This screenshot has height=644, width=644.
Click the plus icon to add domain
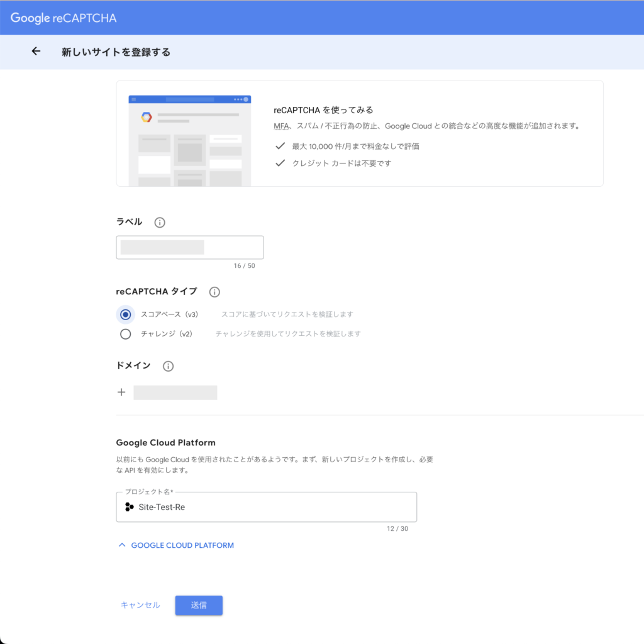121,392
